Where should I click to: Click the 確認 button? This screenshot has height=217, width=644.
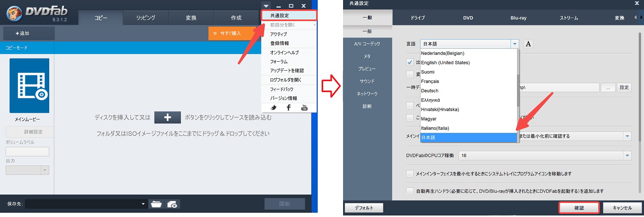tap(579, 208)
